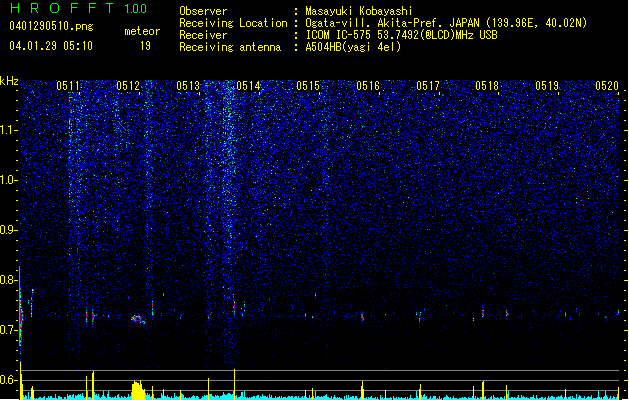Image resolution: width=629 pixels, height=400 pixels.
Task: Click the meteor count value 19
Action: tap(145, 46)
